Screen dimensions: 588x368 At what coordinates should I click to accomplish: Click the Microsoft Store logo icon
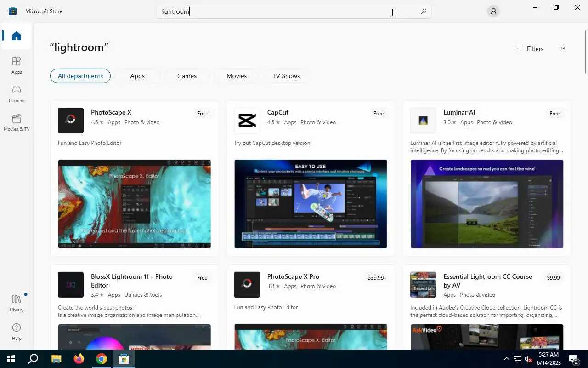[13, 11]
